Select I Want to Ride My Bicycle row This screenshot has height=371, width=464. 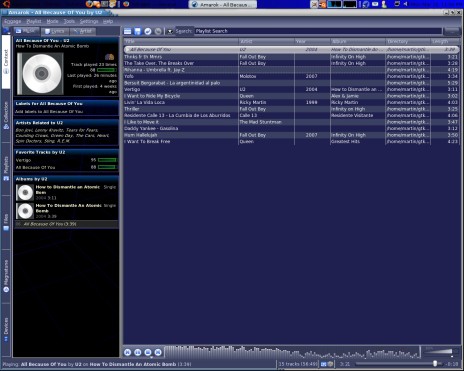click(x=291, y=96)
